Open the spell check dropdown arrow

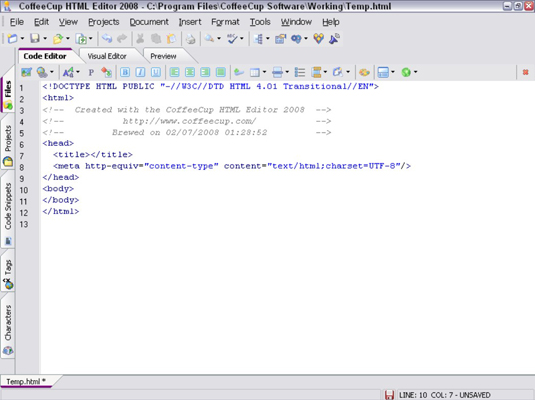pos(242,39)
